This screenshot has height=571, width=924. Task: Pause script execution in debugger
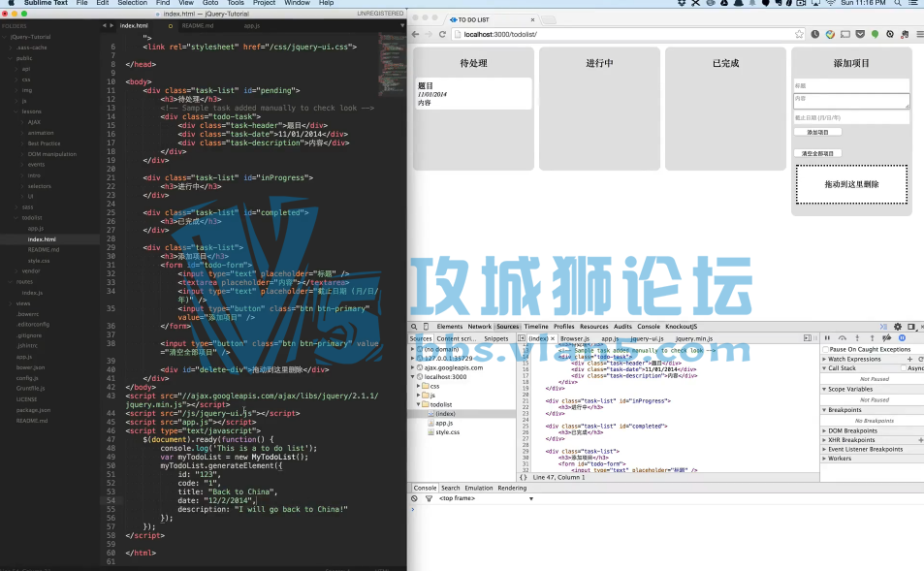click(x=827, y=338)
